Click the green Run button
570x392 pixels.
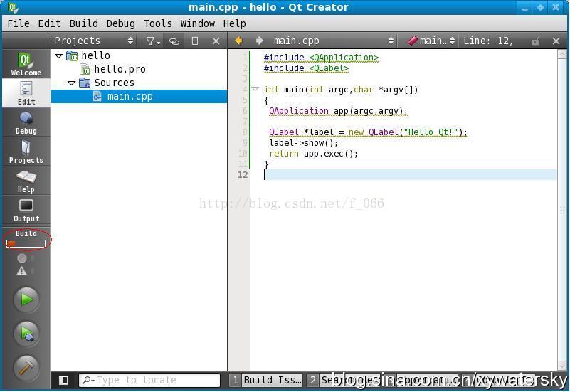(x=26, y=300)
